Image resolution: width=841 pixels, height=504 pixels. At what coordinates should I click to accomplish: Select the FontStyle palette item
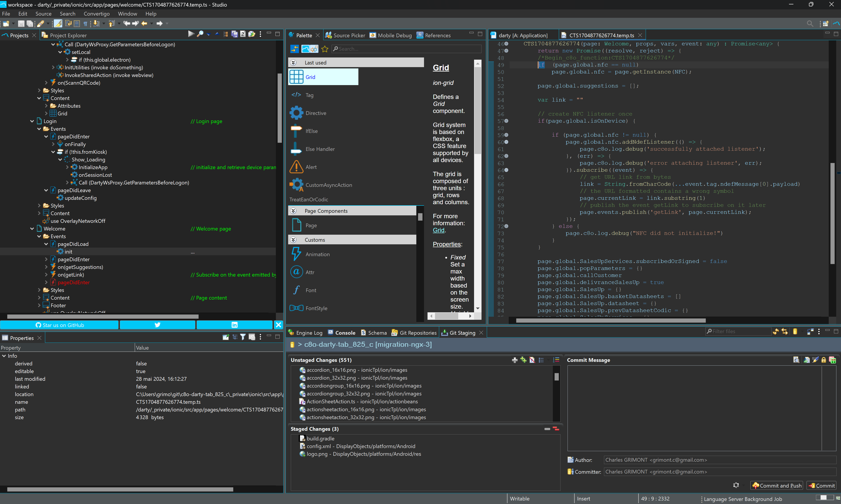tap(309, 308)
